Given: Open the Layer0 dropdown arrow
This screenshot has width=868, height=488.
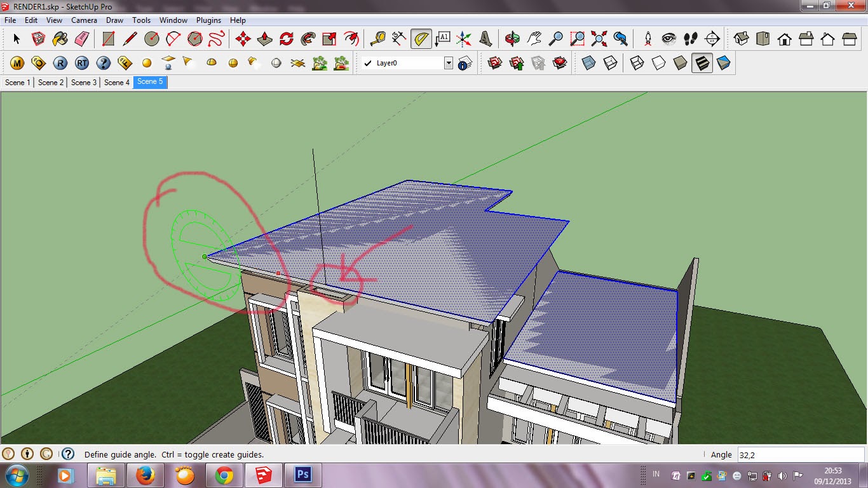Looking at the screenshot, I should tap(449, 63).
